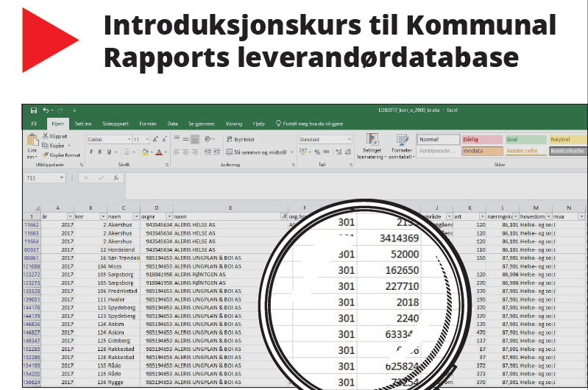
Task: Apply the Koblet celle style
Action: [525, 151]
